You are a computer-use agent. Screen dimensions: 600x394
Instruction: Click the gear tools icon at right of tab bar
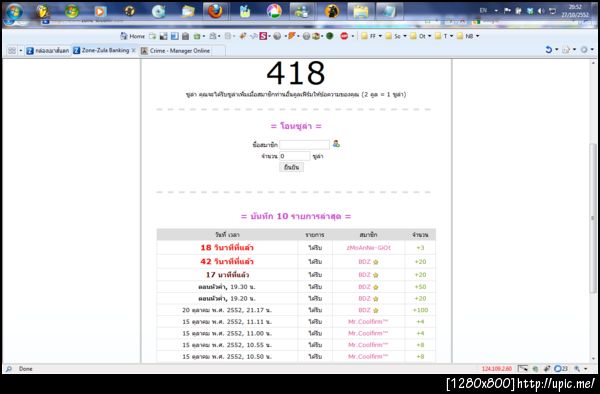584,49
